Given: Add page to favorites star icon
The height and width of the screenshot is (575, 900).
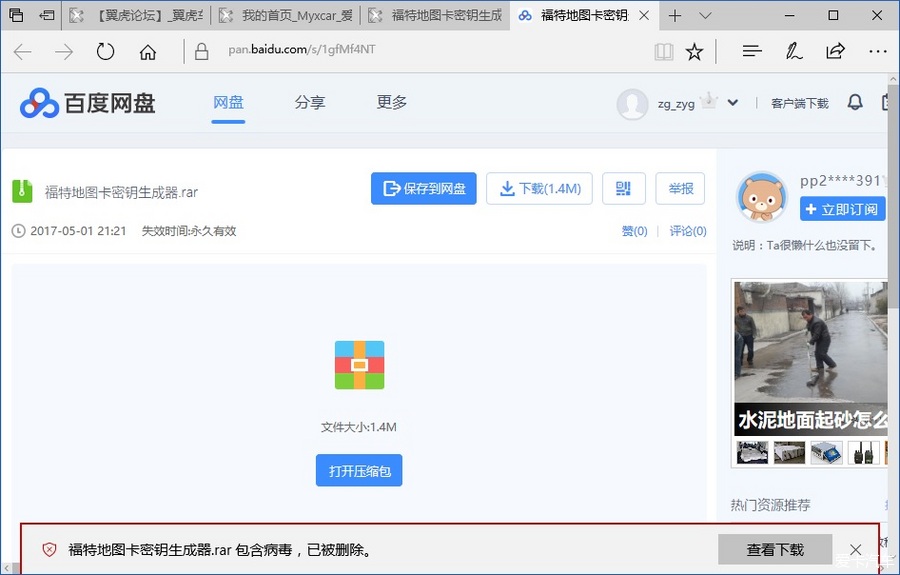Looking at the screenshot, I should point(695,52).
